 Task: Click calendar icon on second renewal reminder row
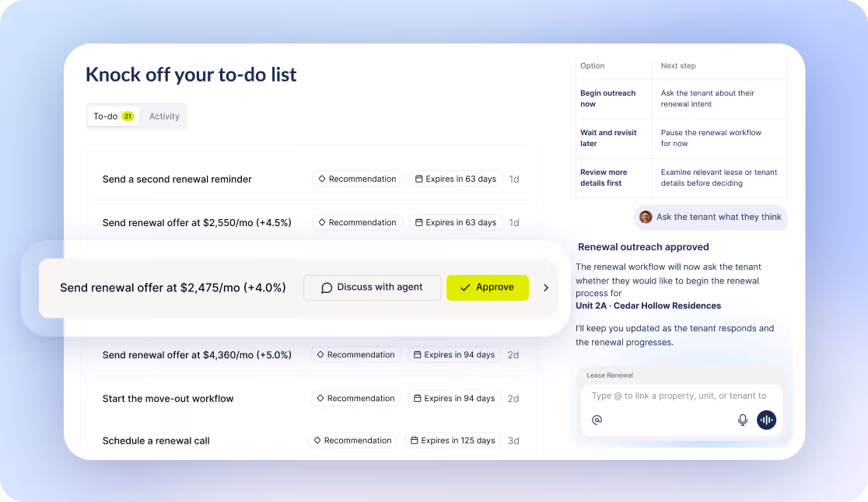click(419, 179)
